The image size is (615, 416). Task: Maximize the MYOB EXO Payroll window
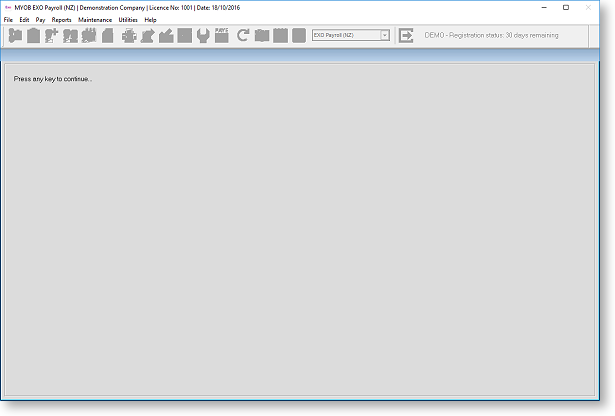[x=566, y=7]
